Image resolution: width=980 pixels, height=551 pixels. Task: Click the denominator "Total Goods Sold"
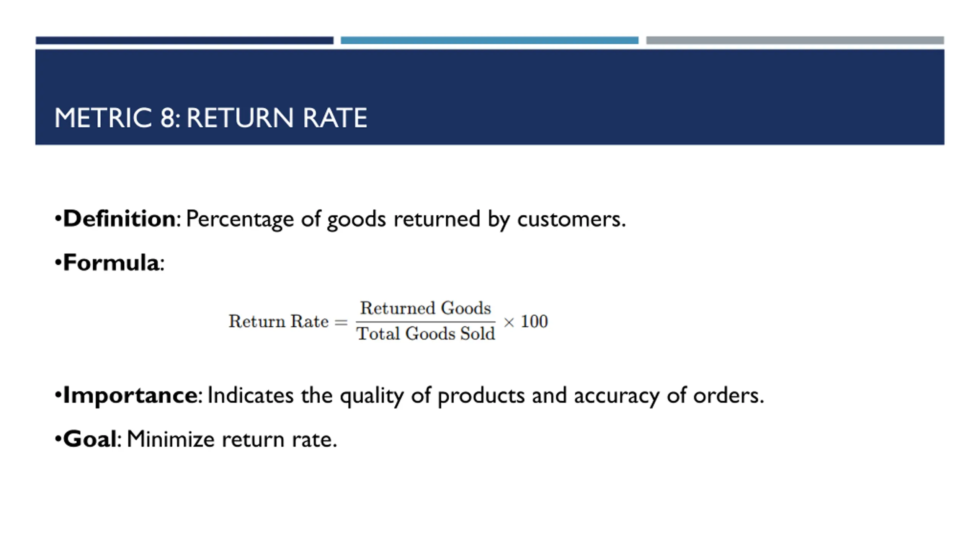tap(426, 333)
